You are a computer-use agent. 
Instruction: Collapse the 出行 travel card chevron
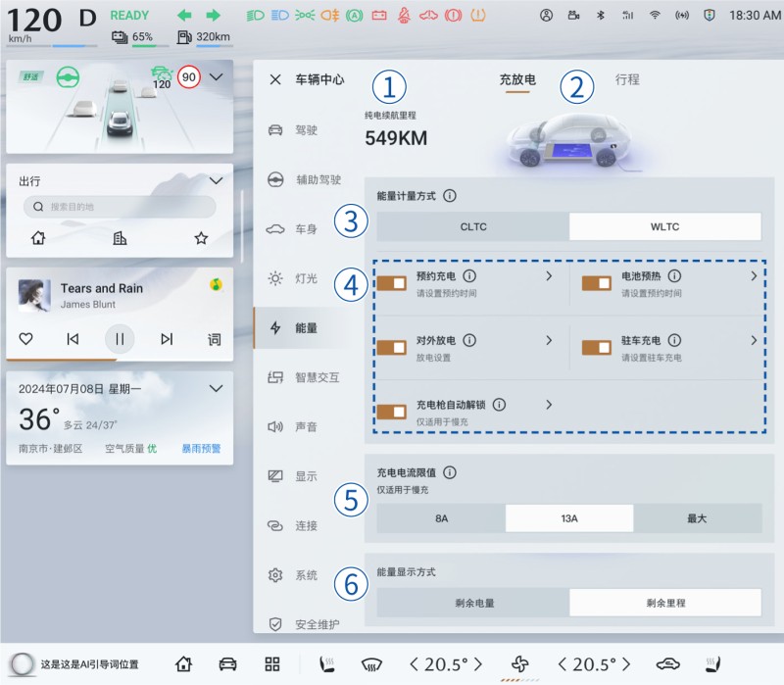(216, 180)
